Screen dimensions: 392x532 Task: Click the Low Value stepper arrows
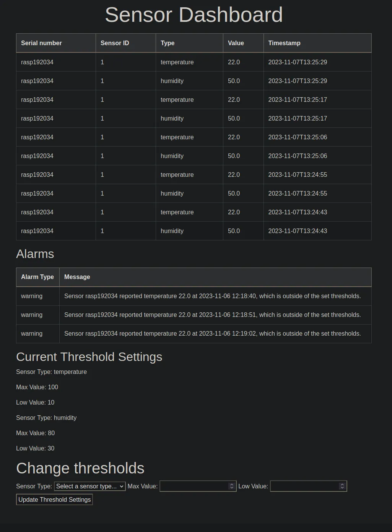pyautogui.click(x=342, y=486)
